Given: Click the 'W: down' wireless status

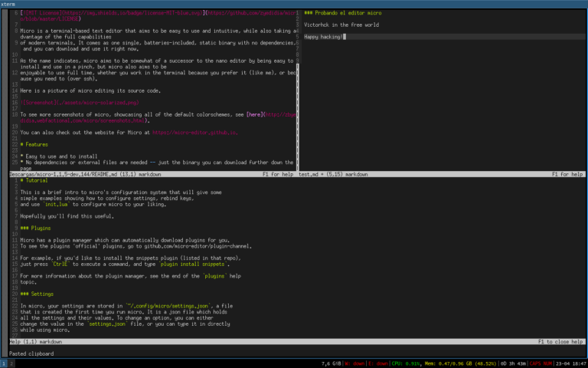Looking at the screenshot, I should (354, 363).
